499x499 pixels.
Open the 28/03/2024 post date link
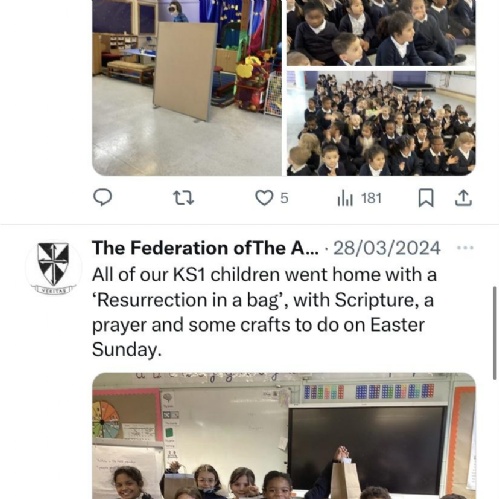tap(387, 248)
